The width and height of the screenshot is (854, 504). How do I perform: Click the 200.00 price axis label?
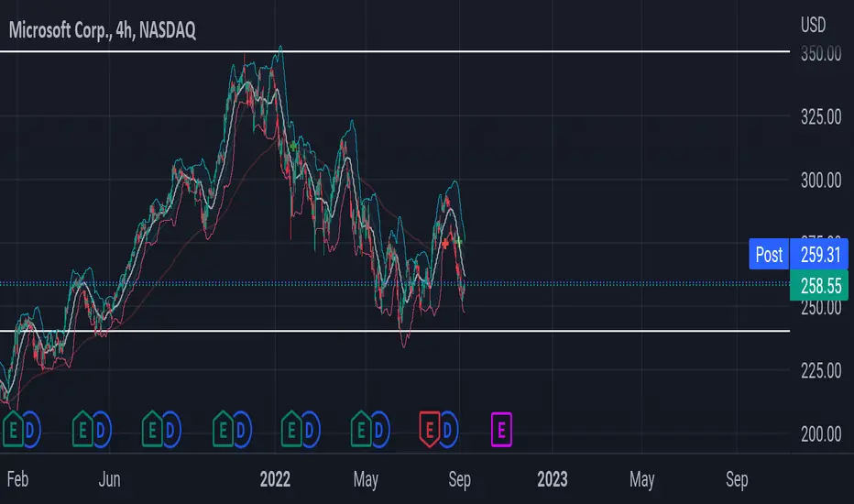point(821,433)
